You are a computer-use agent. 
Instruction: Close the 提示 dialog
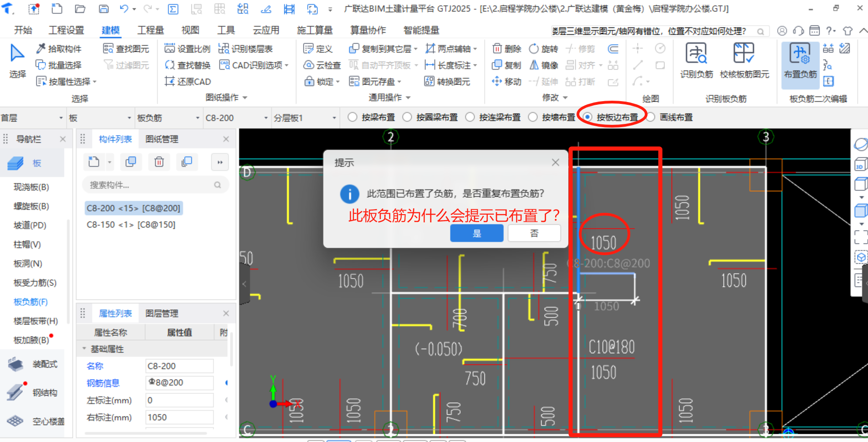(556, 163)
